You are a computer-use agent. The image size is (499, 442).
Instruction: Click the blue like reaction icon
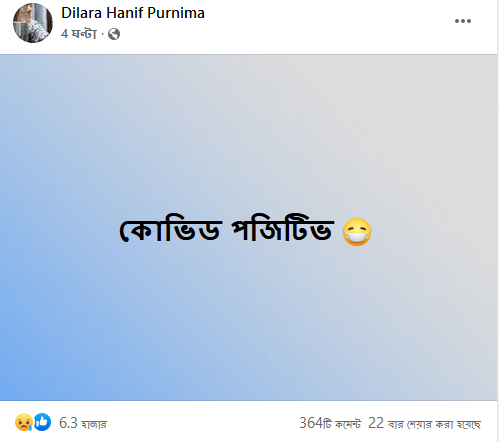(42, 422)
